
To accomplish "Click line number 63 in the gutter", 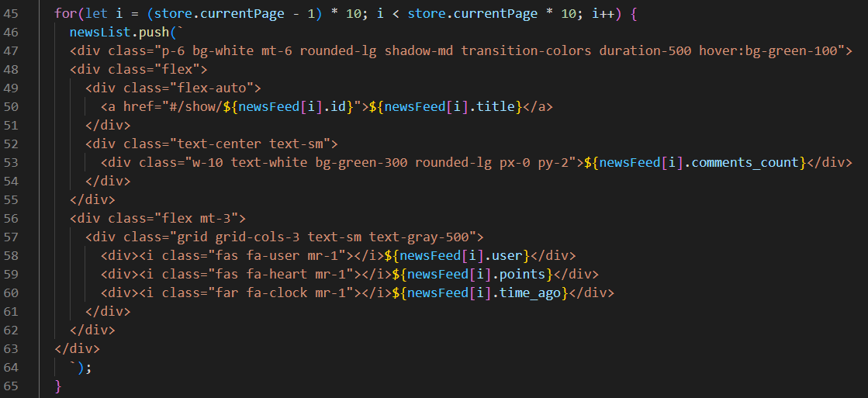I will coord(11,348).
